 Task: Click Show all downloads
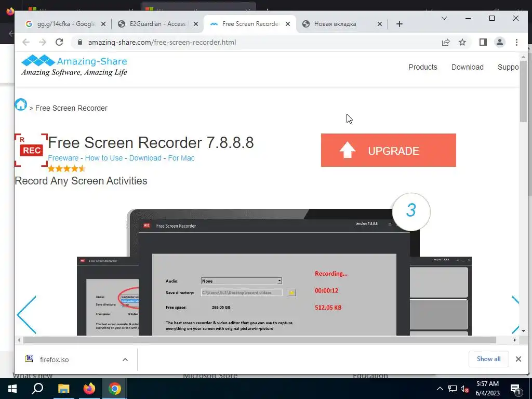tap(488, 359)
